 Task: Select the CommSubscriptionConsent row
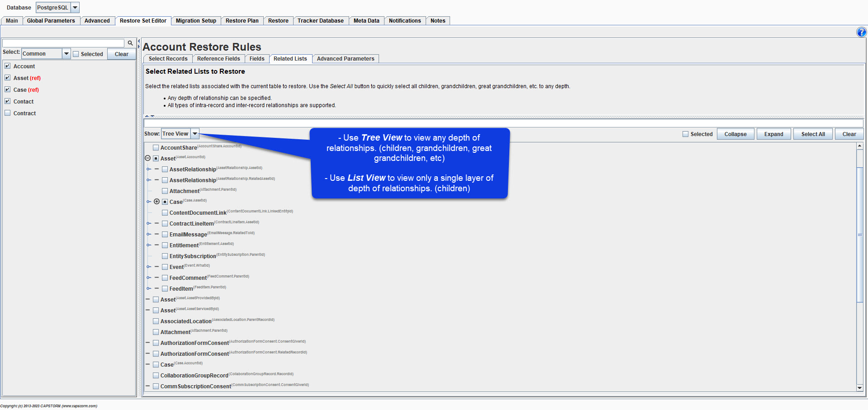(x=234, y=386)
